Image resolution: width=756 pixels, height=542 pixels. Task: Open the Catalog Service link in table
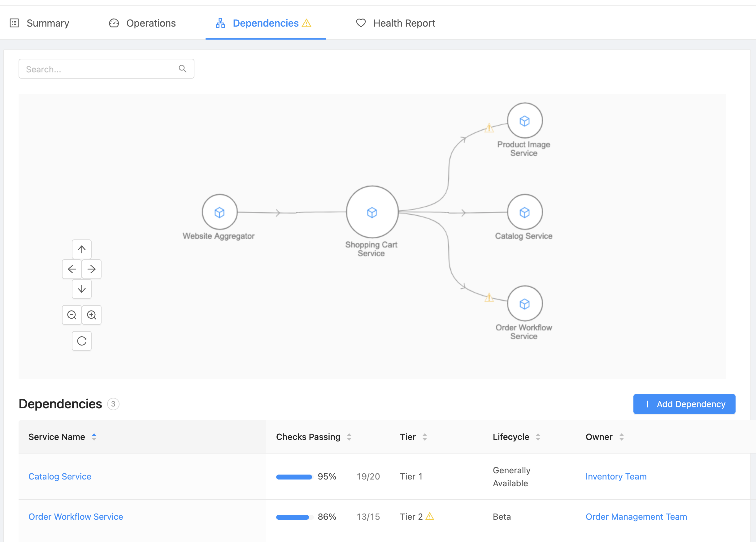(x=60, y=476)
